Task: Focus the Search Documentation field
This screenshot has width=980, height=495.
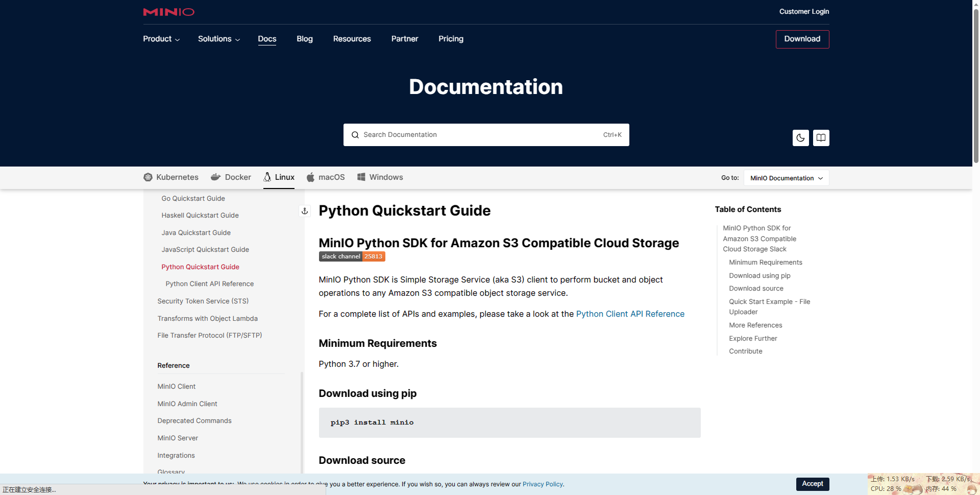Action: [x=486, y=135]
